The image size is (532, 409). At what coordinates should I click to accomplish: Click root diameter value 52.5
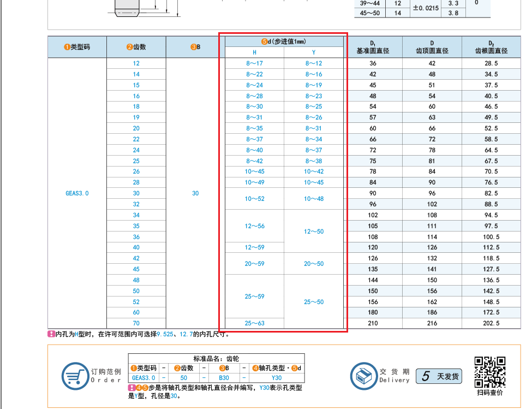pos(491,128)
